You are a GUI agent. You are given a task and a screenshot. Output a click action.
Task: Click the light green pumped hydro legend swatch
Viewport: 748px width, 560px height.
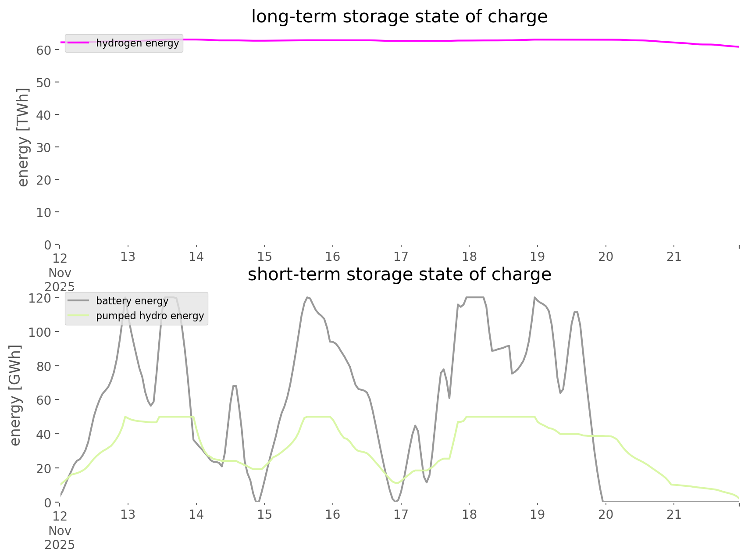click(78, 316)
